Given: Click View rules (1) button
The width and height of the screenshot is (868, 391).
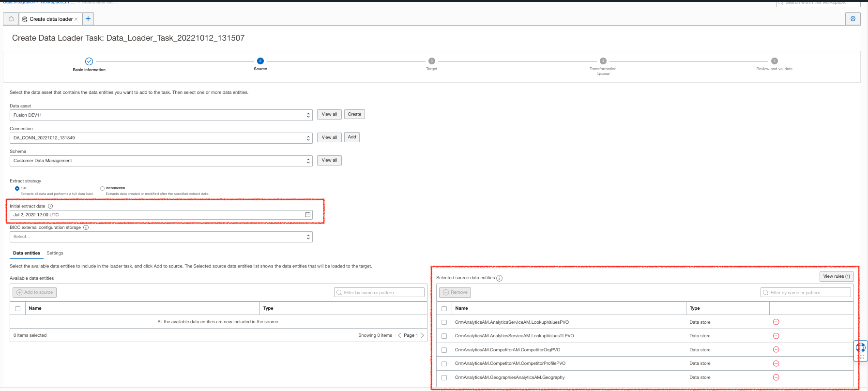Looking at the screenshot, I should click(x=837, y=276).
